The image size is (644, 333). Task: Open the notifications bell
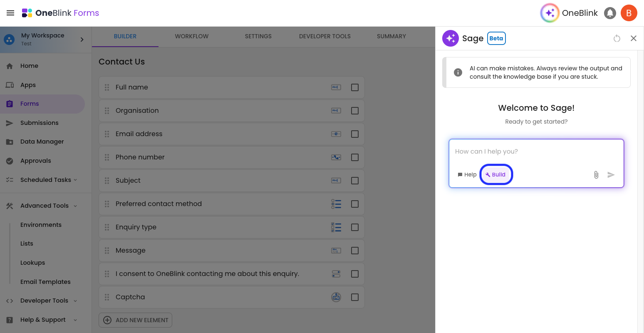[x=610, y=13]
